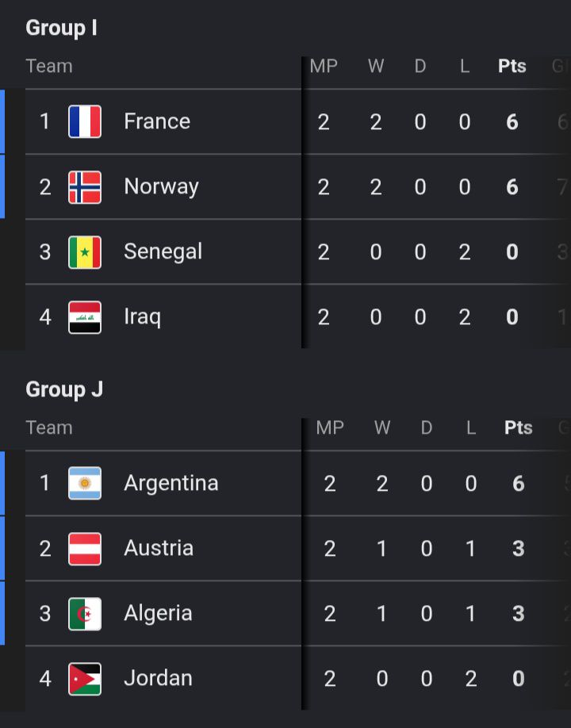
Task: Click the France flag icon
Action: pyautogui.click(x=85, y=121)
